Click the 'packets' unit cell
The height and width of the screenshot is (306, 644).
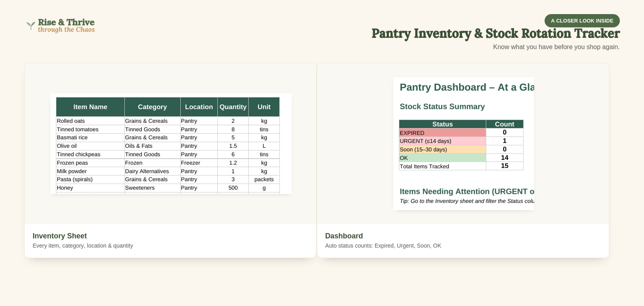coord(264,179)
